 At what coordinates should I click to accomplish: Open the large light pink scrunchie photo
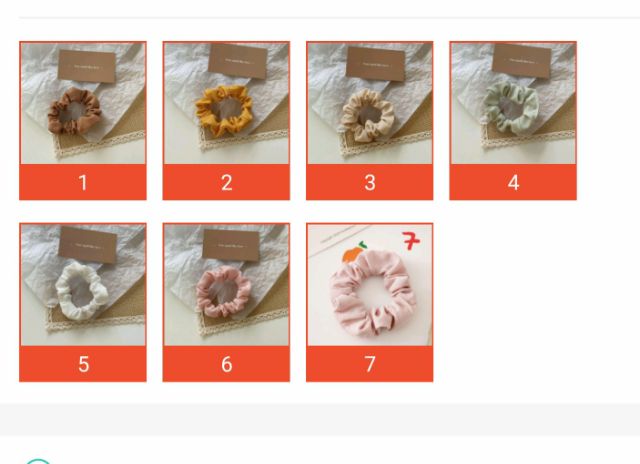[x=370, y=285]
